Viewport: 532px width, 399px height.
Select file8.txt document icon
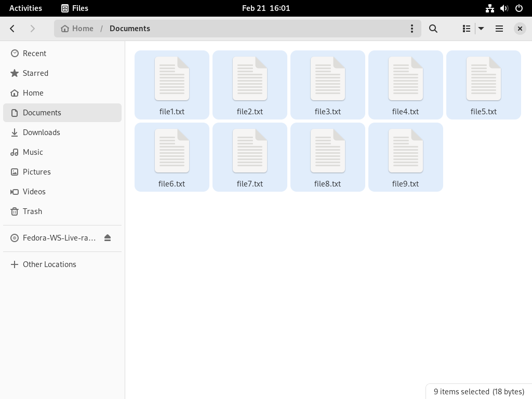(x=328, y=151)
